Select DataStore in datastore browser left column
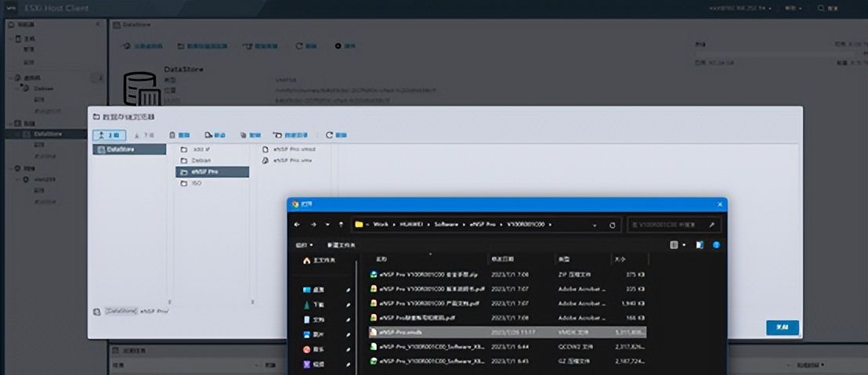The image size is (868, 375). point(129,150)
